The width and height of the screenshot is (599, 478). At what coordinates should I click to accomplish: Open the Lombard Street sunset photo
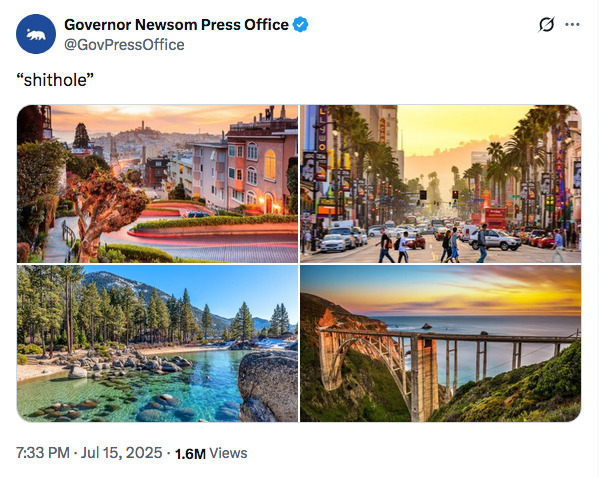(157, 184)
